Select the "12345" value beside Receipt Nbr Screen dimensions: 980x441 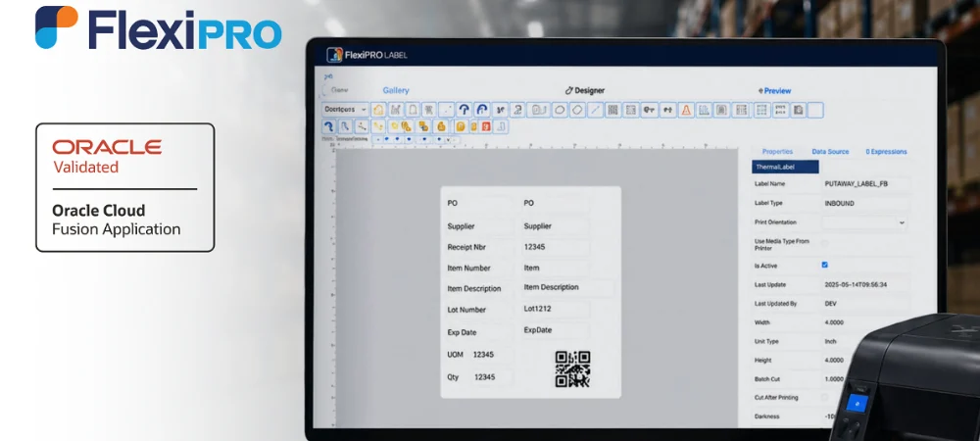[x=555, y=247]
